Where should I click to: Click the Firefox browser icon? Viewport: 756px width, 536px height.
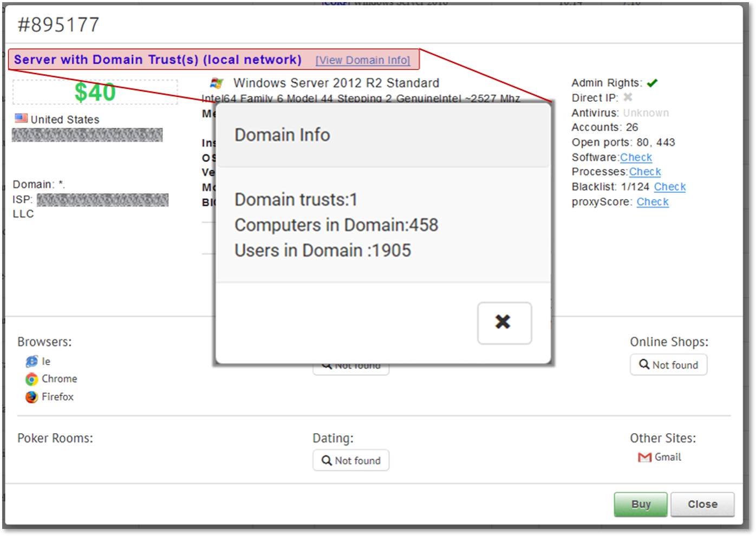click(x=31, y=397)
